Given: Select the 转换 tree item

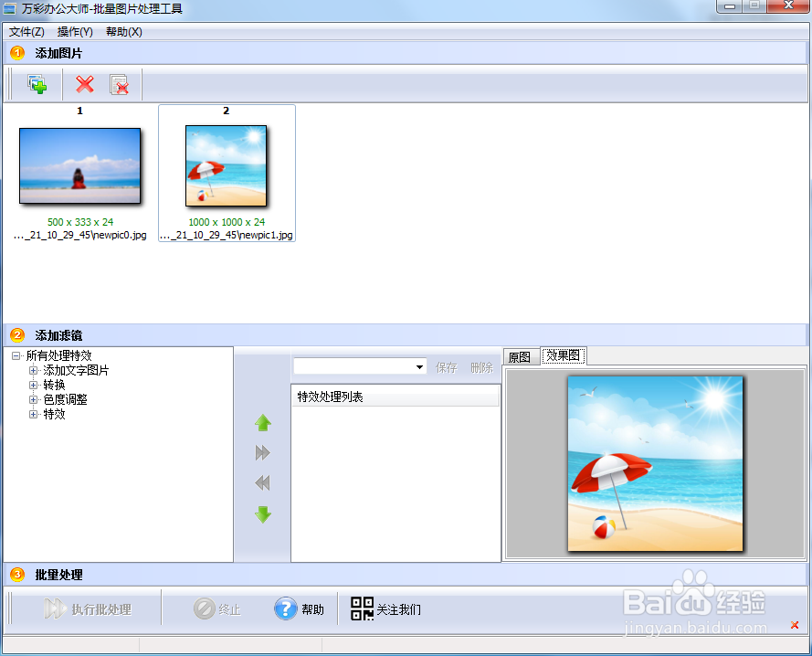Looking at the screenshot, I should click(x=55, y=385).
